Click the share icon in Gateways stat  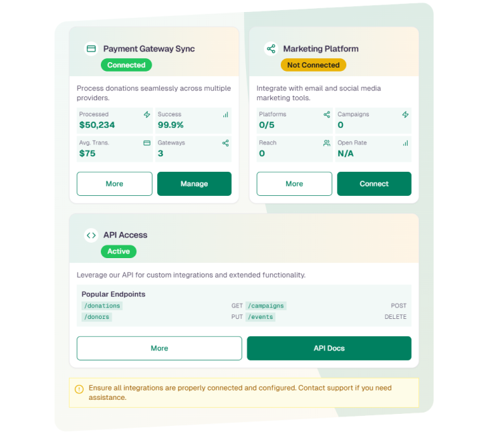pos(225,143)
